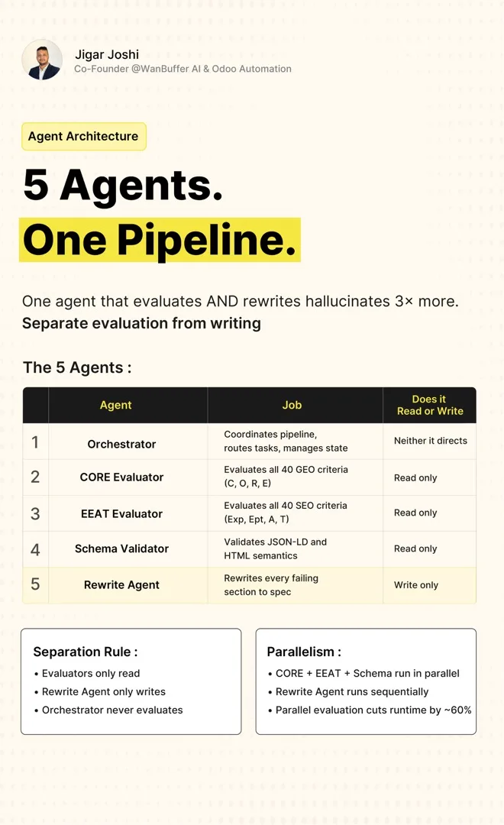
Task: Select the EEAT Evaluator row name
Action: [x=121, y=514]
